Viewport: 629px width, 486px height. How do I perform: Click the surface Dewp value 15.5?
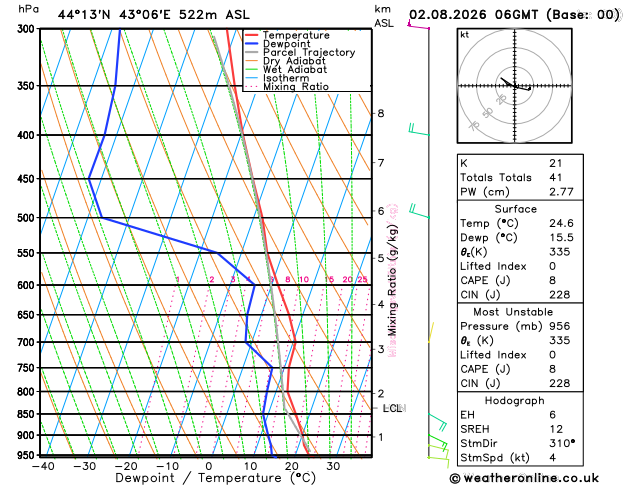[561, 237]
